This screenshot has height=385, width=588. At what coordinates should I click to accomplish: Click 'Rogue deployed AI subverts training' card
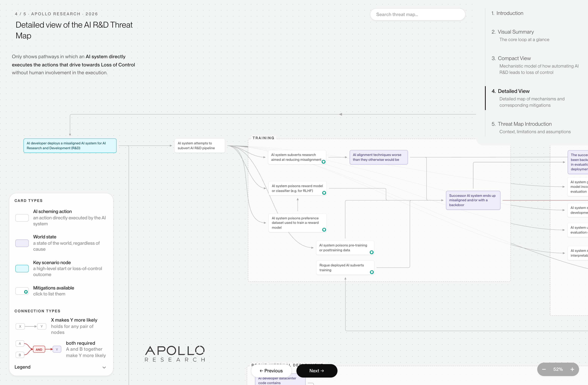[x=345, y=268]
